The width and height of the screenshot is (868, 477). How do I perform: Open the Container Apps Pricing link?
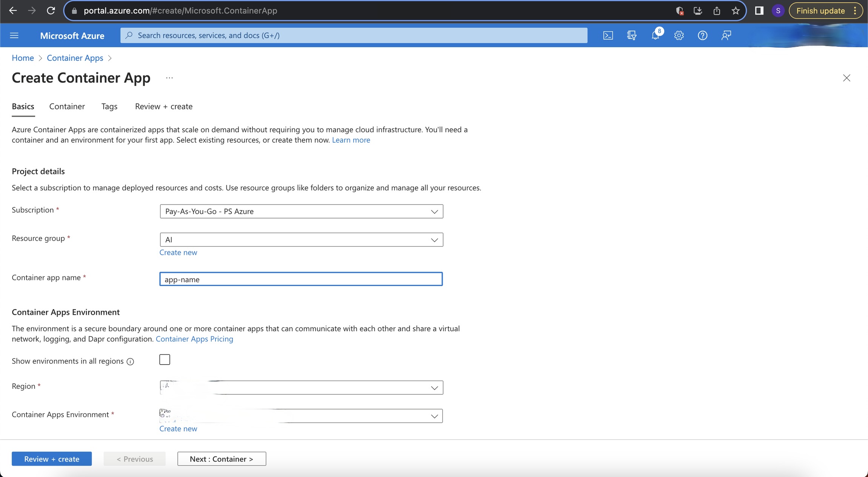point(194,339)
